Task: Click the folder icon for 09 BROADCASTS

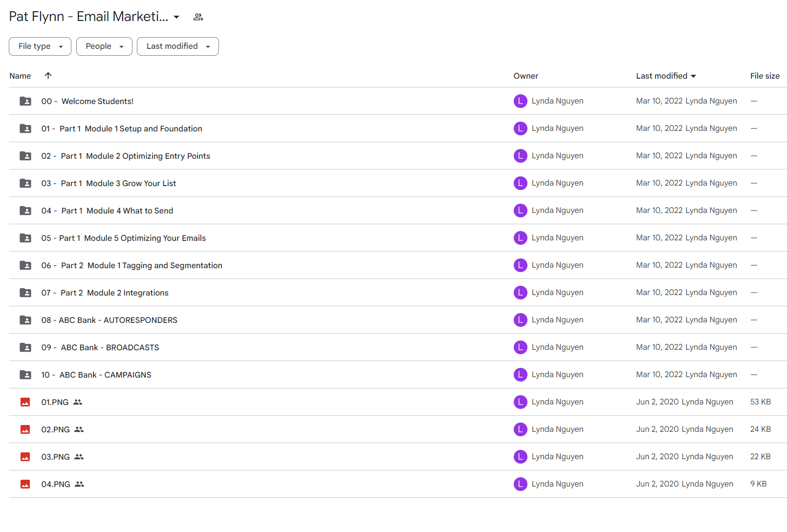Action: point(25,347)
